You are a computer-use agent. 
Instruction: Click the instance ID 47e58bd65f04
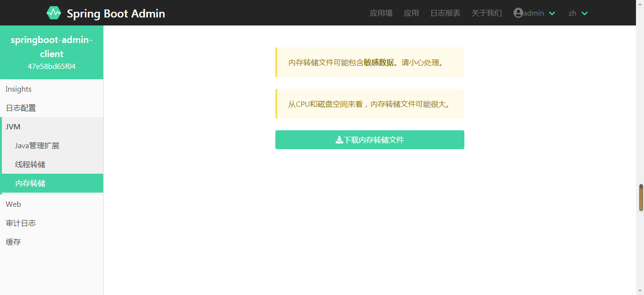pyautogui.click(x=52, y=67)
